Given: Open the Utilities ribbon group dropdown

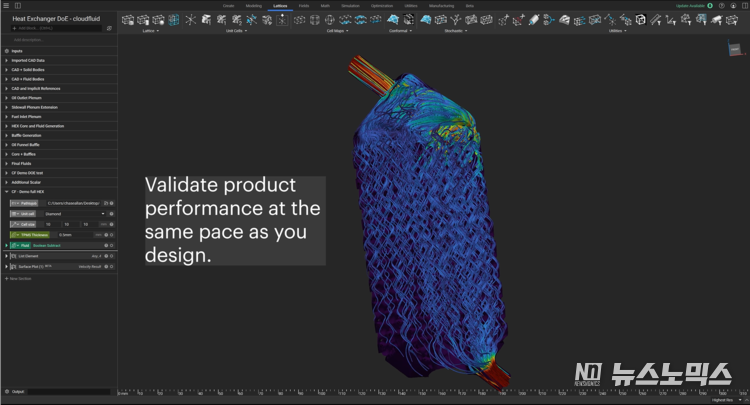Looking at the screenshot, I should coord(626,31).
